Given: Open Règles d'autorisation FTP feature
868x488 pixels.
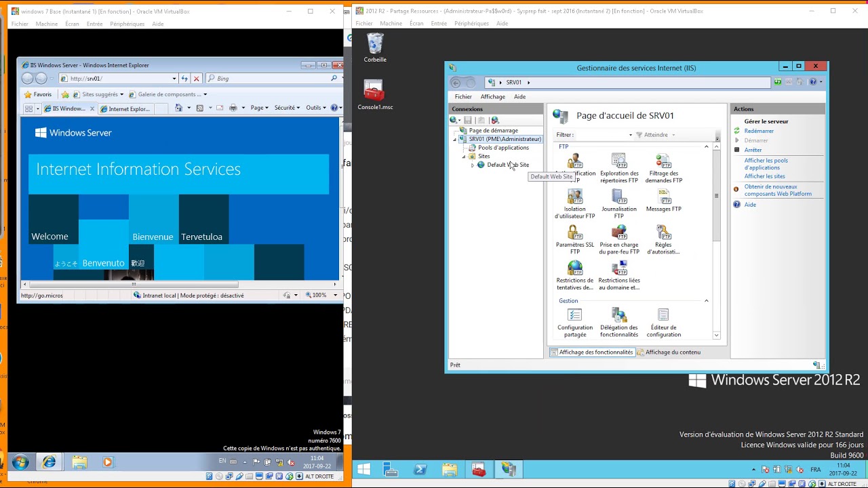Looking at the screenshot, I should click(663, 240).
